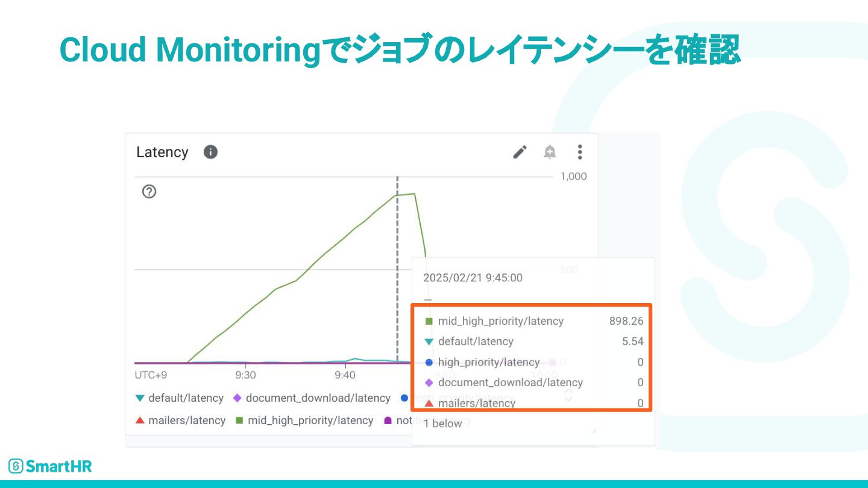Click the 5.54 value in tooltip
The height and width of the screenshot is (488, 868).
click(x=633, y=342)
